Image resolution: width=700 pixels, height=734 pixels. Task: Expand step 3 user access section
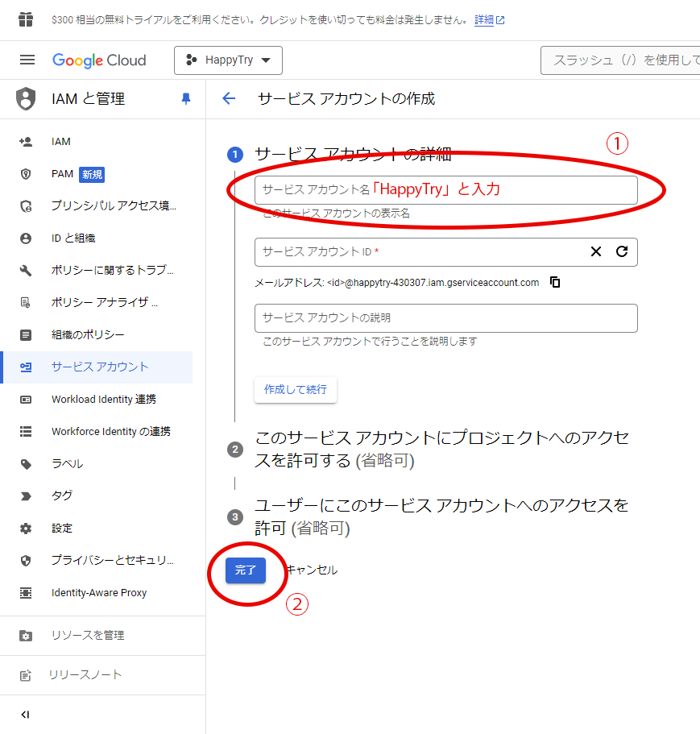(x=441, y=516)
